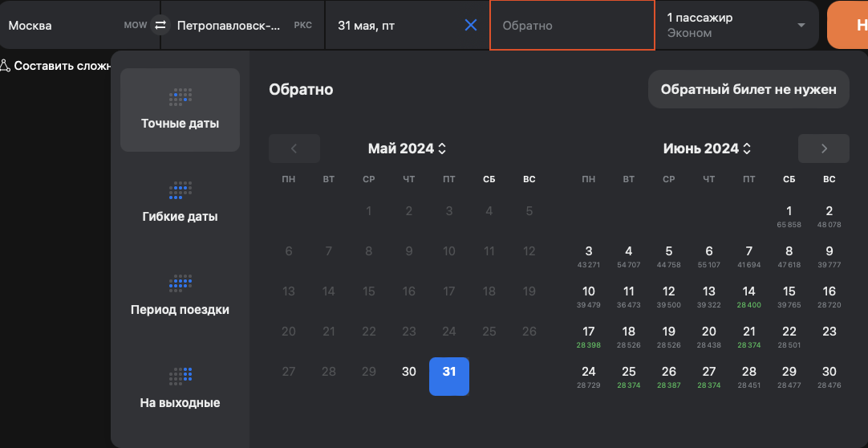
Task: Select June 14 priced 28 400
Action: coord(749,296)
